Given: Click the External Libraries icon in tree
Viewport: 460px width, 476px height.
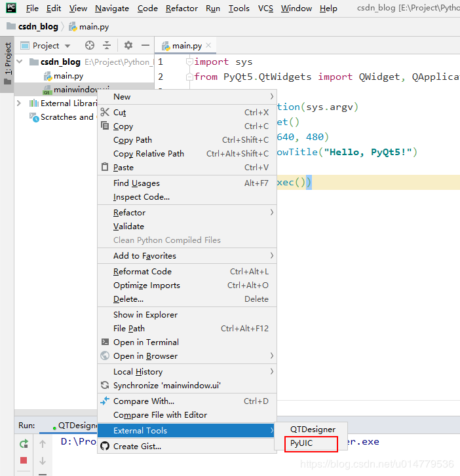Looking at the screenshot, I should [33, 103].
